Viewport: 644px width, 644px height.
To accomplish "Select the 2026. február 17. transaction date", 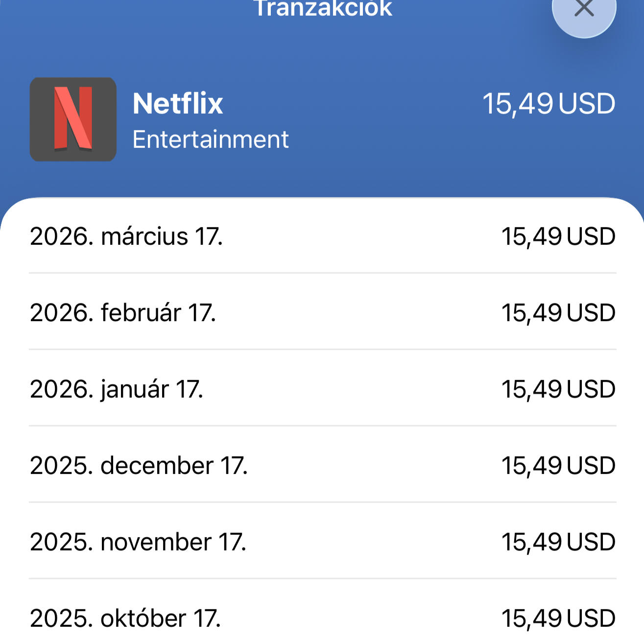I will click(x=123, y=313).
